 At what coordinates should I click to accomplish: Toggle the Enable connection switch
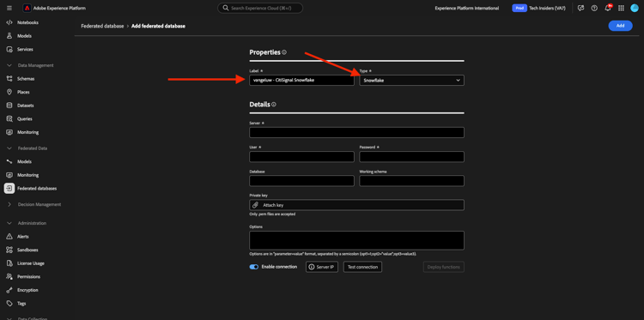tap(254, 267)
